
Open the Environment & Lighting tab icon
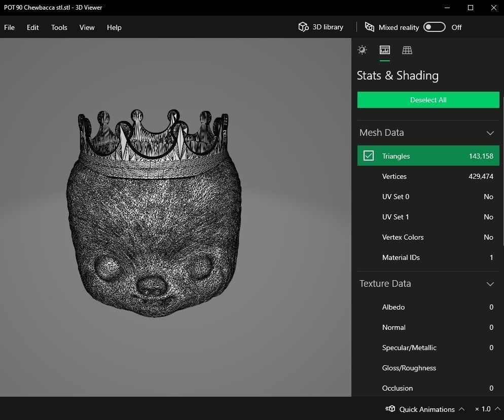362,50
